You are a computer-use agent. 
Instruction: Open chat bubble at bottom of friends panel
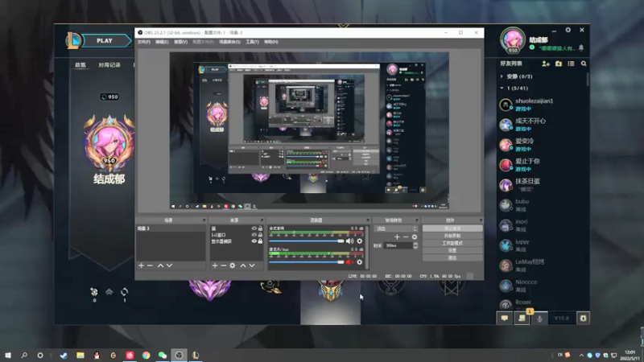[505, 318]
